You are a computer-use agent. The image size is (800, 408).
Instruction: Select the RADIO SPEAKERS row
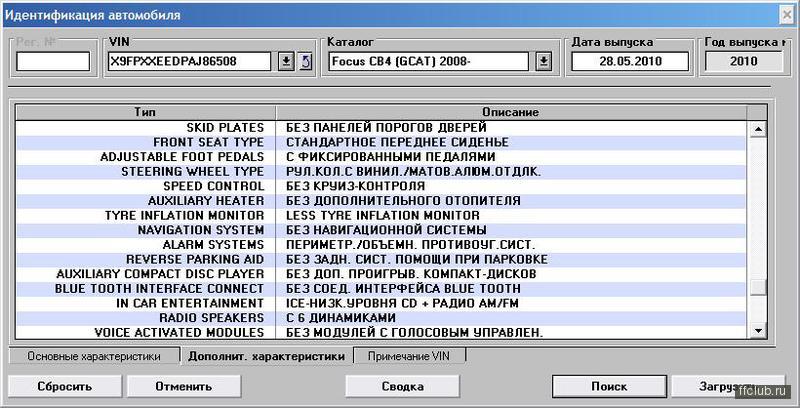coord(381,318)
